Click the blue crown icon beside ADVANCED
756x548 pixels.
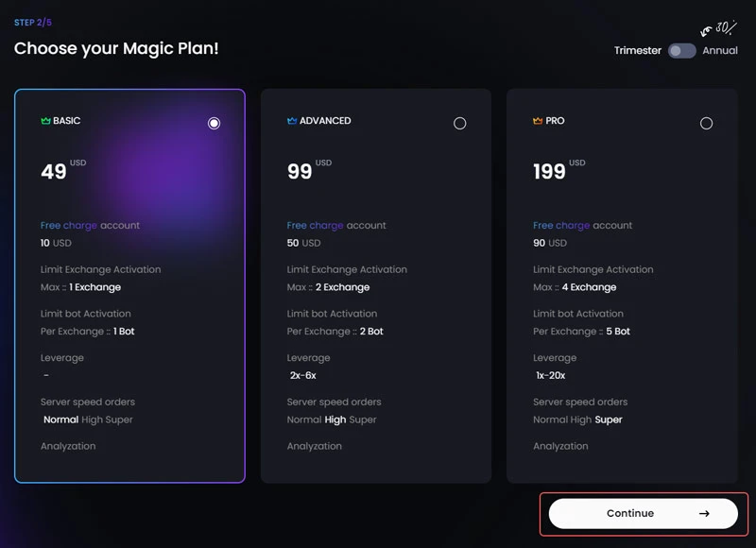pos(292,121)
